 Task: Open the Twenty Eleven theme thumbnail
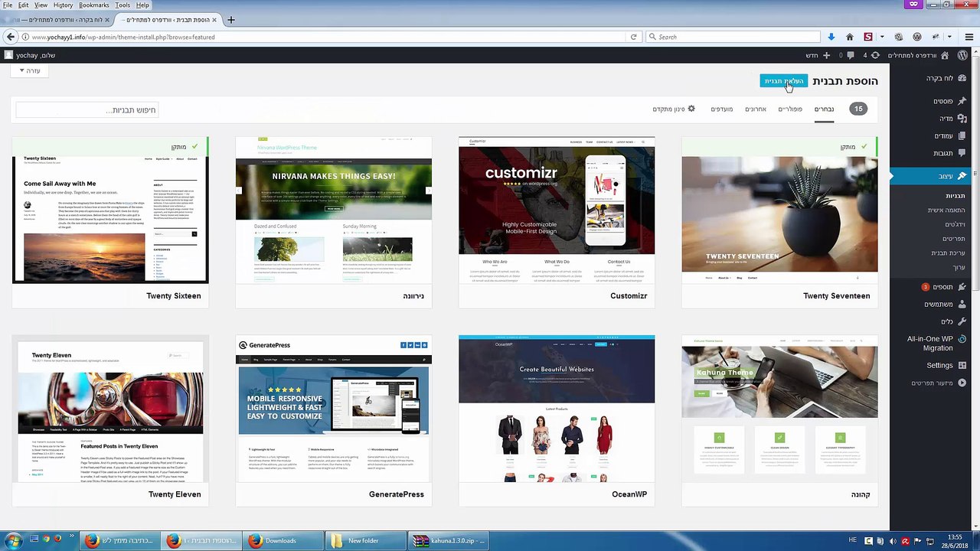pyautogui.click(x=110, y=409)
